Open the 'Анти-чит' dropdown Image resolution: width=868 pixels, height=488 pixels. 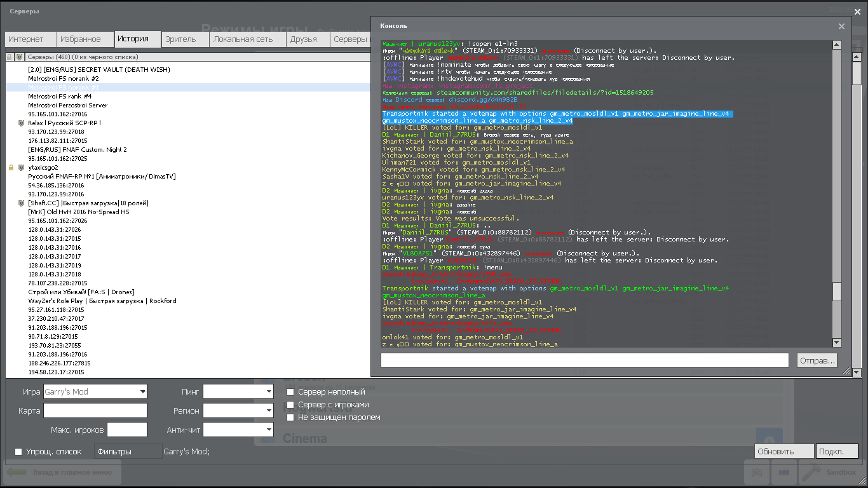pos(238,430)
